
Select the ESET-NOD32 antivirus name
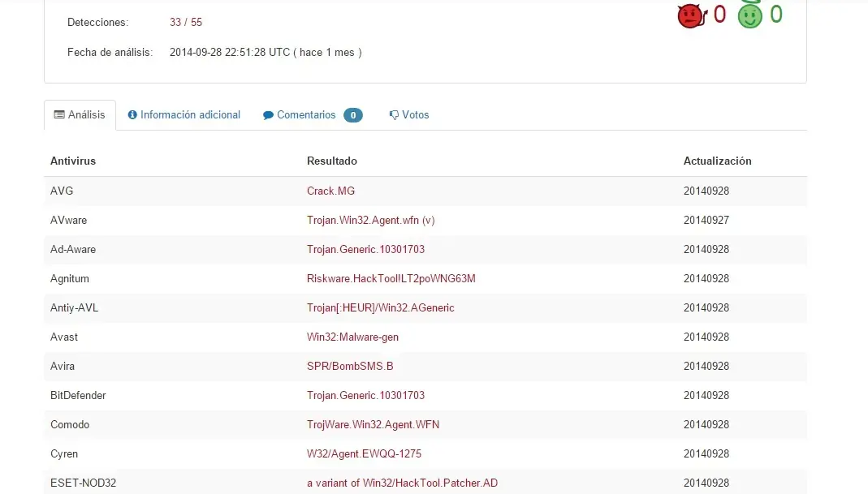point(83,483)
